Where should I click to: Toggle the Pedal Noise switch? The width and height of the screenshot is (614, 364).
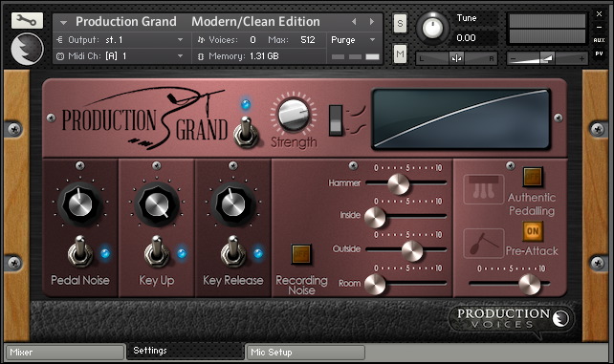click(x=80, y=252)
